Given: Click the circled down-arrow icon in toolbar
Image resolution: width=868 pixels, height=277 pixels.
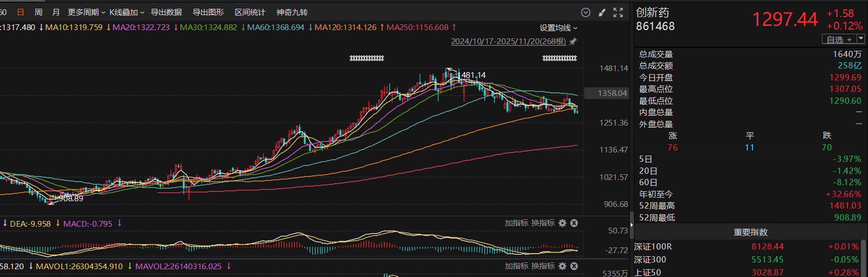Looking at the screenshot, I should pos(586,12).
